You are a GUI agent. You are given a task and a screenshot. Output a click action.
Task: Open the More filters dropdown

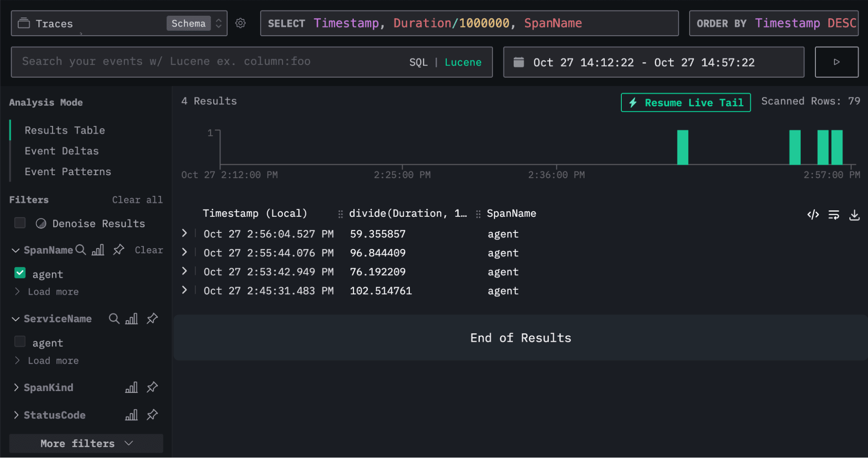(86, 443)
